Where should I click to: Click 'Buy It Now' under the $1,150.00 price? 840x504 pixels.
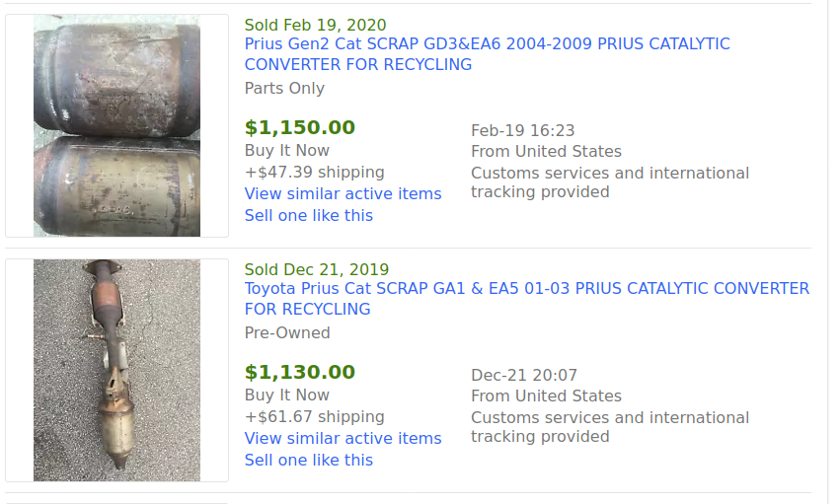(286, 150)
